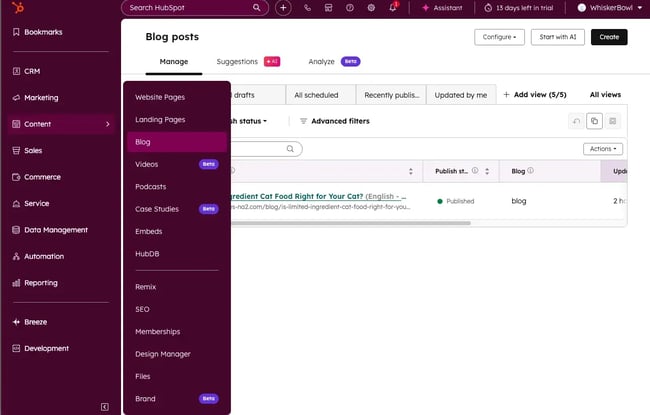Screen dimensions: 650x415
Task: Click the Create button
Action: pos(609,37)
